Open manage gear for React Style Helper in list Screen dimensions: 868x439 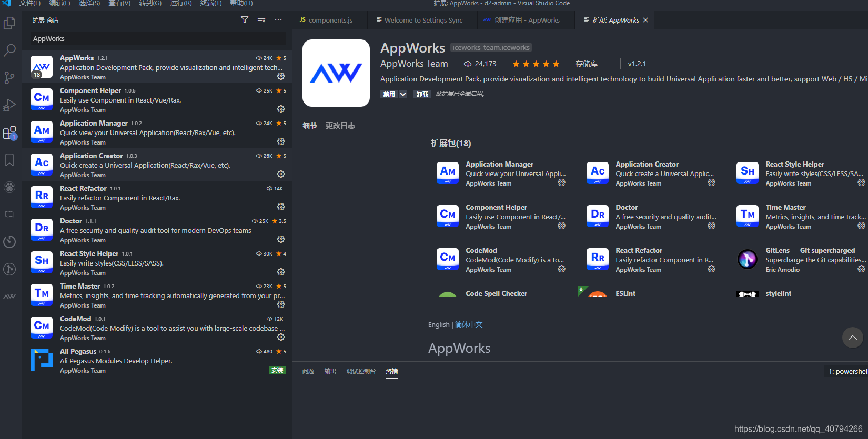(281, 272)
